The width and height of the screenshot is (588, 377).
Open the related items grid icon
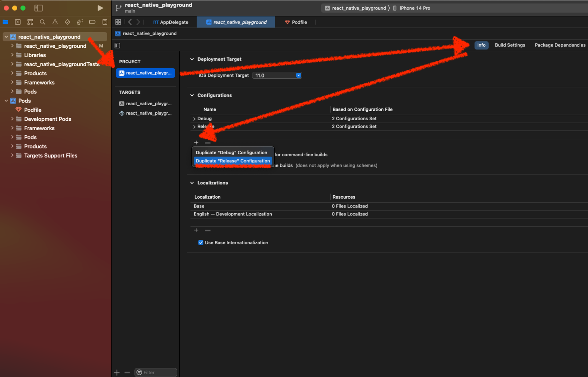[x=118, y=22]
